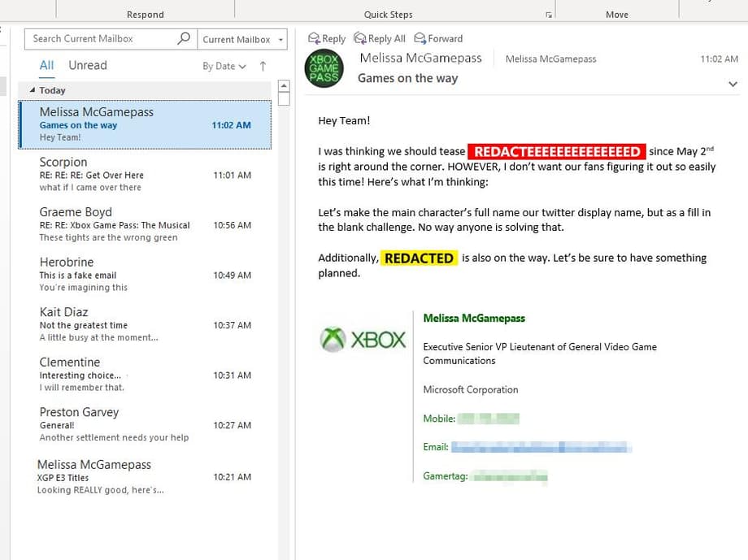Open Quick Steps dialog launcher
Image resolution: width=748 pixels, height=560 pixels.
[x=549, y=15]
